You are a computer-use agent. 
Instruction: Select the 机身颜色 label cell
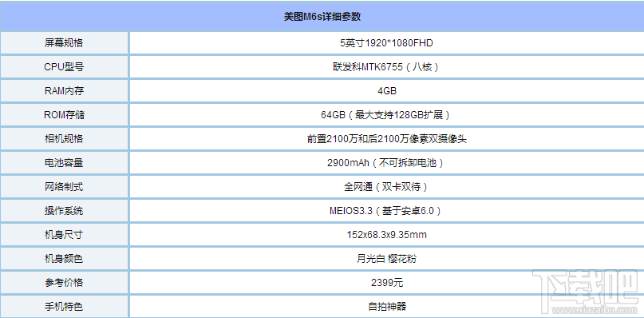[x=64, y=258]
